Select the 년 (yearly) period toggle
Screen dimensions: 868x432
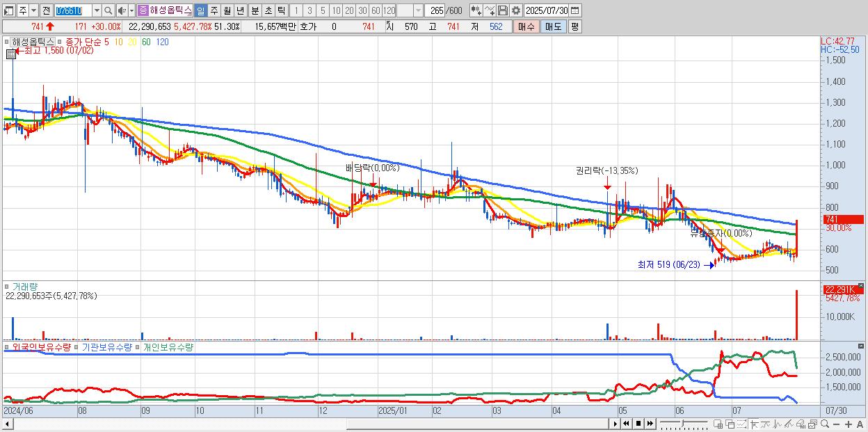point(240,10)
